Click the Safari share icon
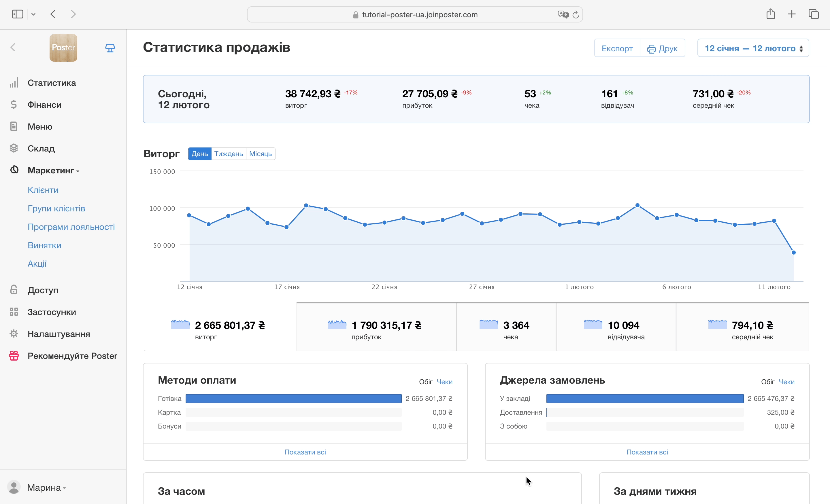830x504 pixels. click(771, 14)
